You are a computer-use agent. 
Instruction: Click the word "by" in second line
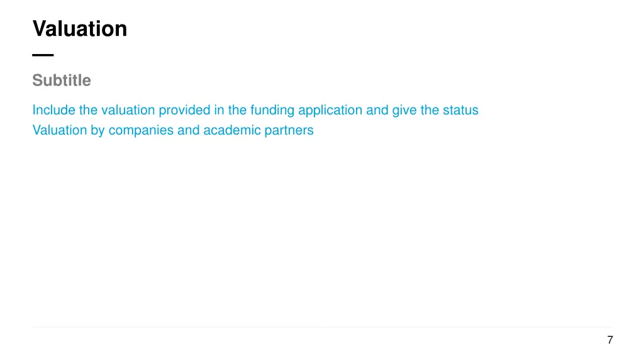[97, 131]
